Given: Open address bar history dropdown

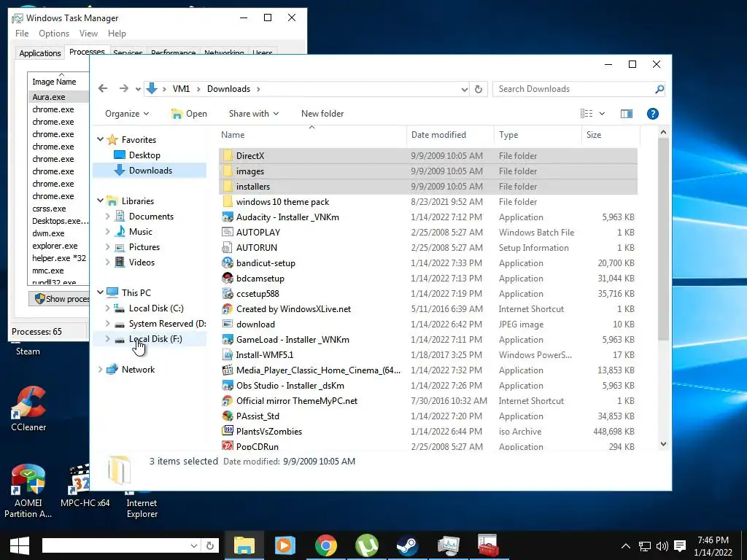Looking at the screenshot, I should pos(465,89).
